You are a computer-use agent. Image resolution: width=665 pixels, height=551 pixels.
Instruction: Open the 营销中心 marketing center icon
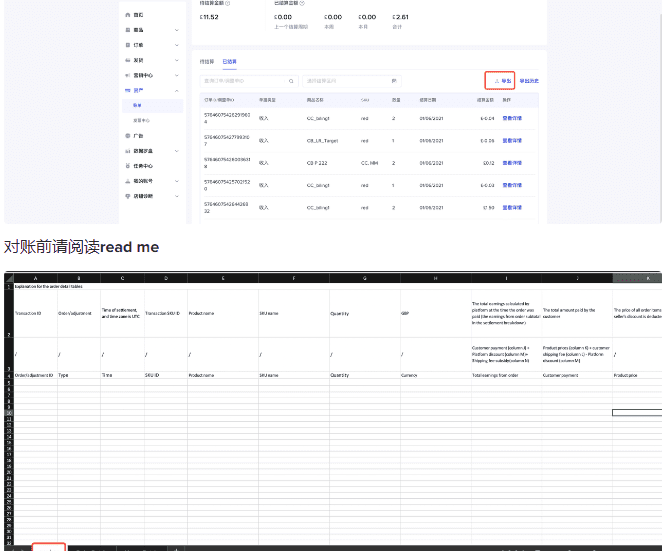pos(128,76)
